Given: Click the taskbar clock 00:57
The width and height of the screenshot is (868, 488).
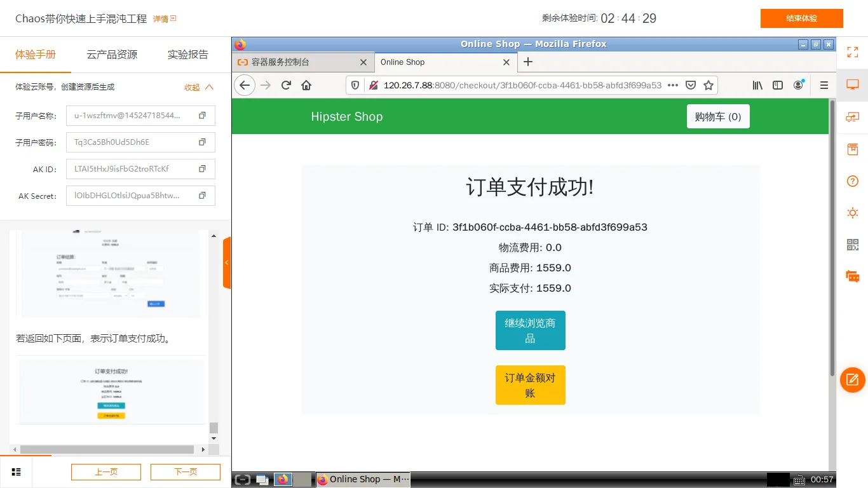Looking at the screenshot, I should (x=822, y=480).
